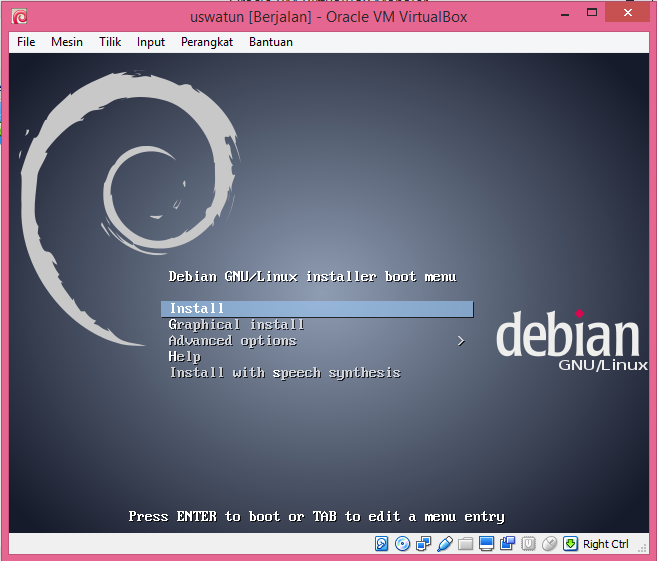Click the Right Ctrl host key label
The height and width of the screenshot is (561, 657).
click(605, 544)
